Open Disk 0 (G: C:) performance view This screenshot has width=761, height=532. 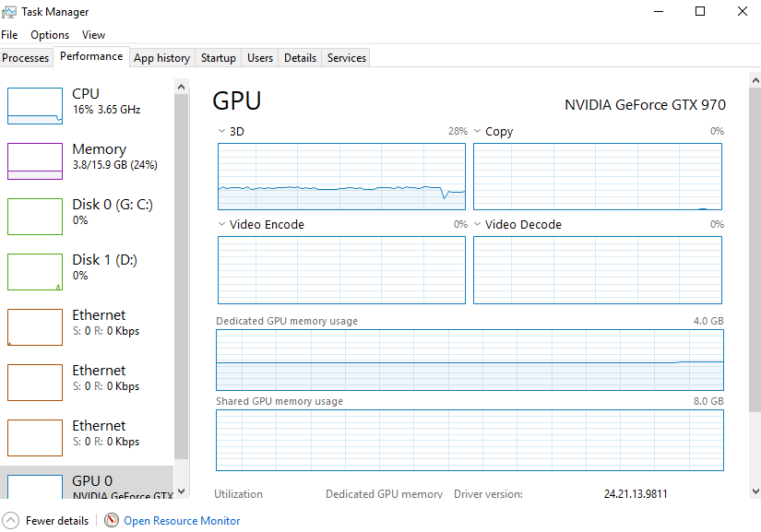tap(88, 217)
